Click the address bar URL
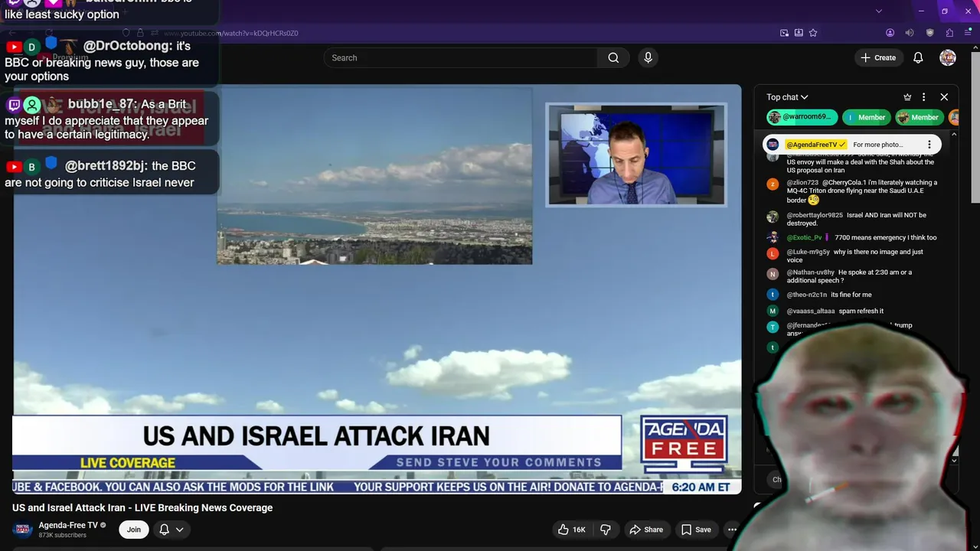980x551 pixels. (230, 33)
